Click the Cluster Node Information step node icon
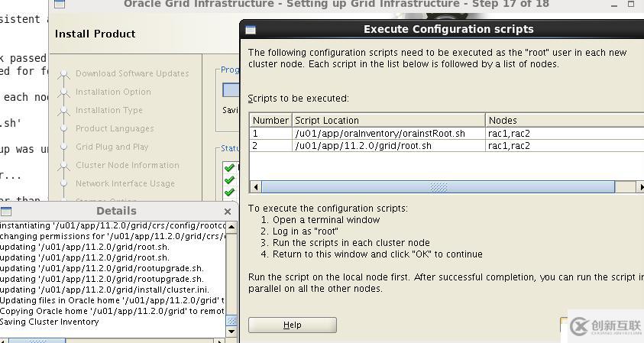 [63, 166]
